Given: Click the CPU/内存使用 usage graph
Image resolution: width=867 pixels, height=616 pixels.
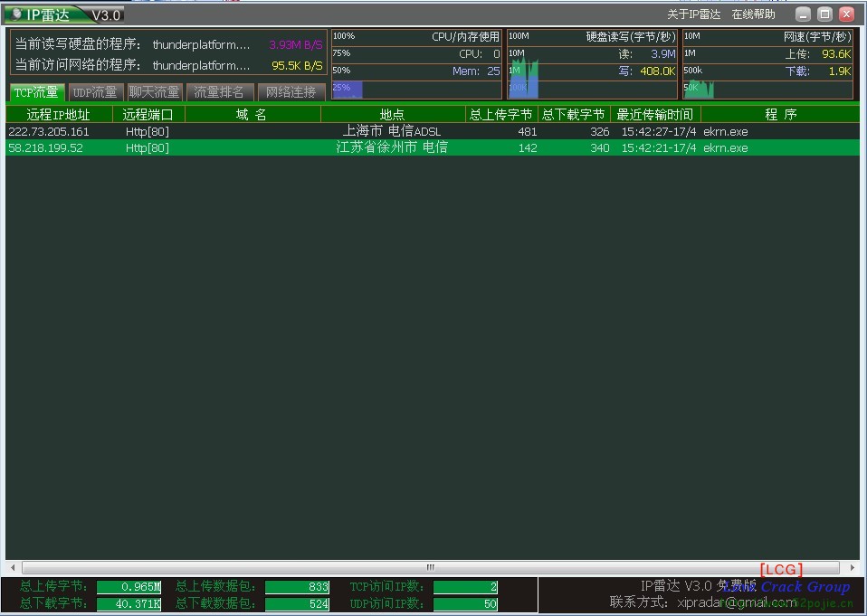Looking at the screenshot, I should pyautogui.click(x=416, y=64).
